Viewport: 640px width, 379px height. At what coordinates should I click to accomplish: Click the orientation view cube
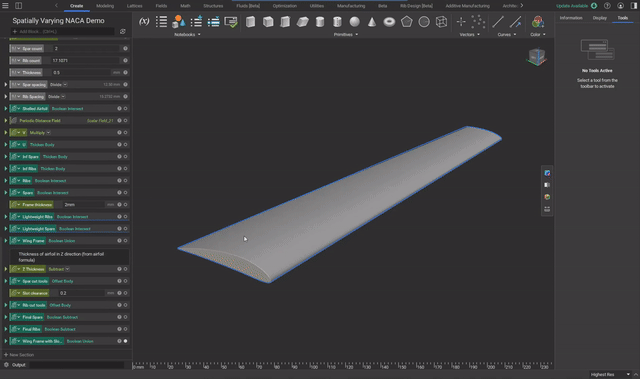(x=536, y=57)
